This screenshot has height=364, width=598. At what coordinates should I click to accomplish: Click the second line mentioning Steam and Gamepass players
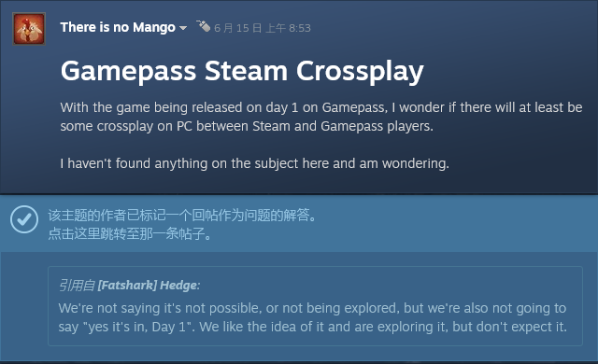tap(247, 126)
